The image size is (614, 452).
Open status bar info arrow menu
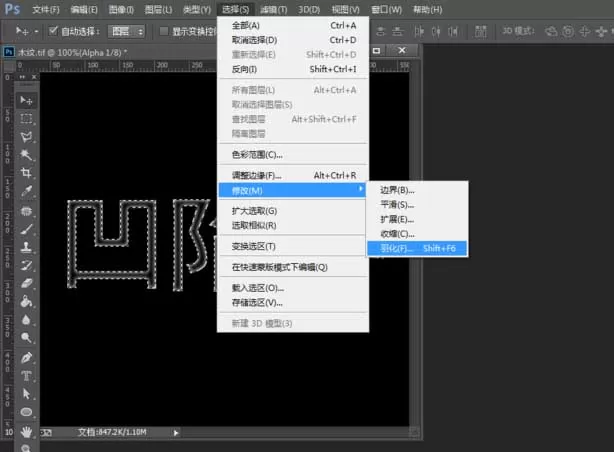tap(176, 432)
